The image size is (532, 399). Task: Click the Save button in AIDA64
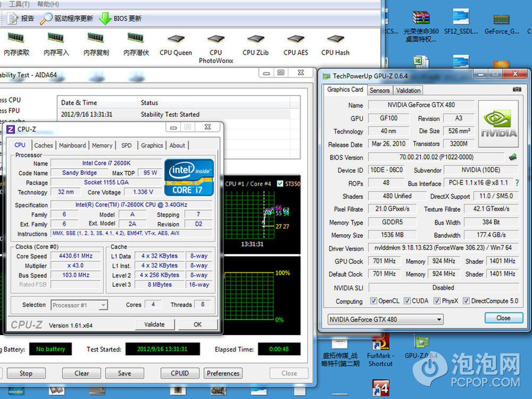124,373
